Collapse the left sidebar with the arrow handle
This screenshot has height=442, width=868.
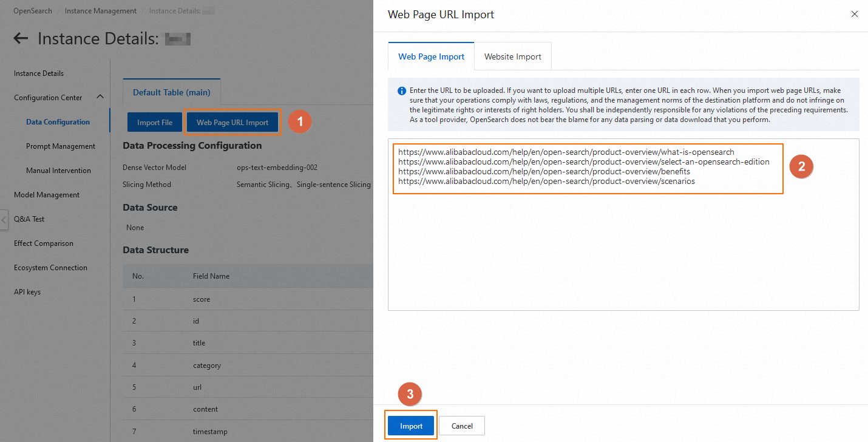4,220
